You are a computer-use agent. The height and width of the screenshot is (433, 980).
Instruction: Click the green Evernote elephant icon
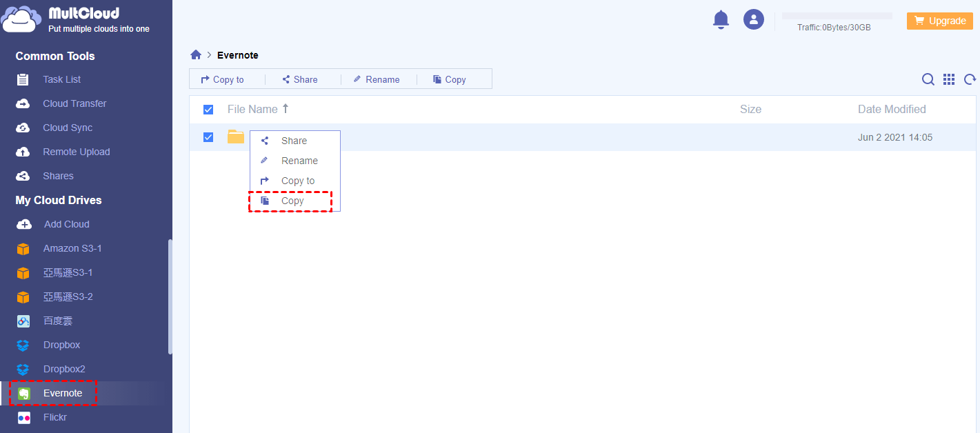tap(23, 394)
